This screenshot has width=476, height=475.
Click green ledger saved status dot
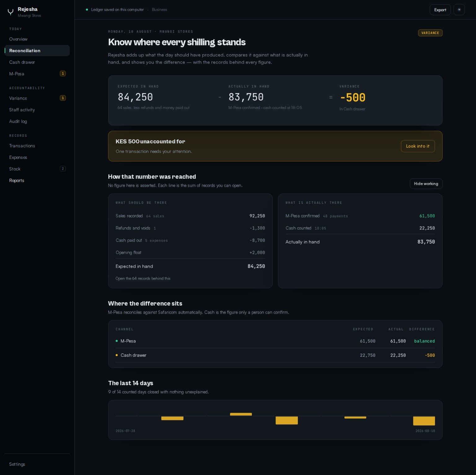tap(87, 10)
